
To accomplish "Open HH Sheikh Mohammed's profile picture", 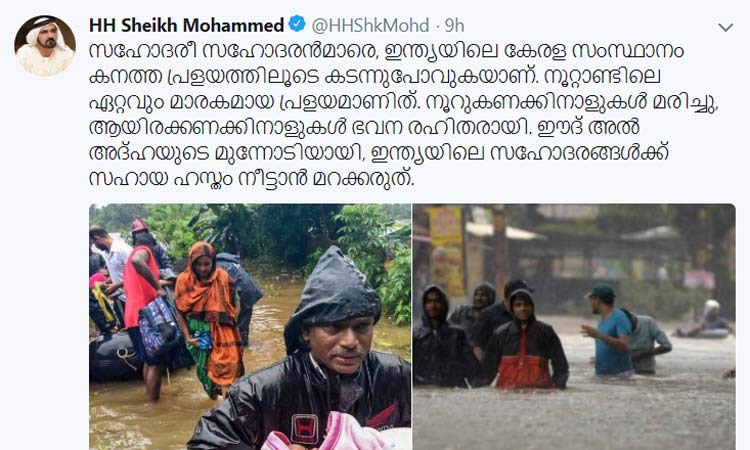I will pyautogui.click(x=44, y=46).
